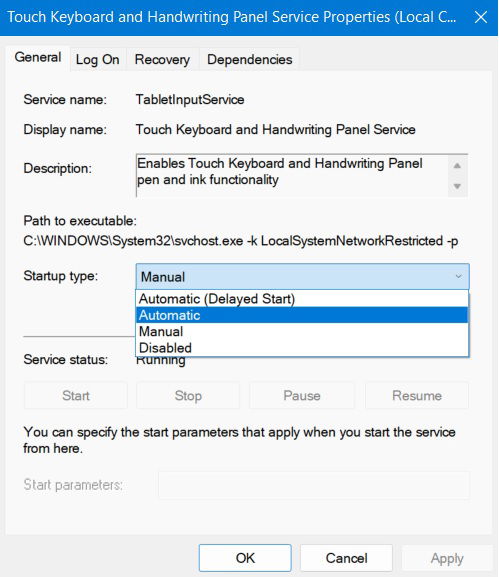Click the Apply button
499x577 pixels.
pos(447,558)
